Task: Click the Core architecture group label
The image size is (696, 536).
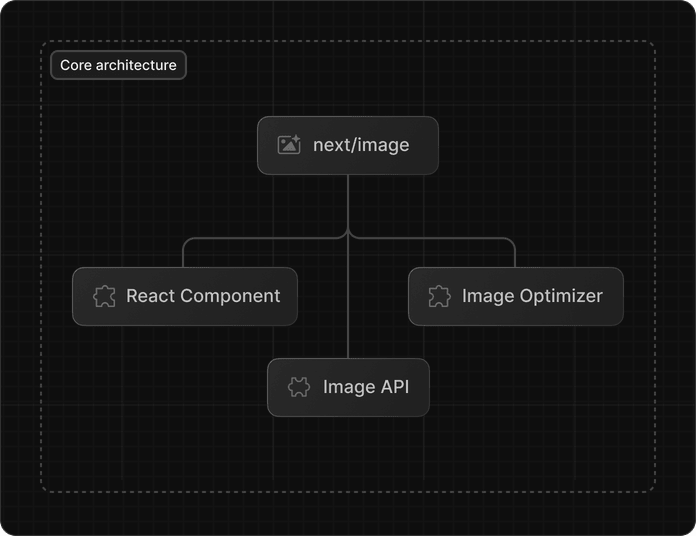Action: pyautogui.click(x=118, y=65)
